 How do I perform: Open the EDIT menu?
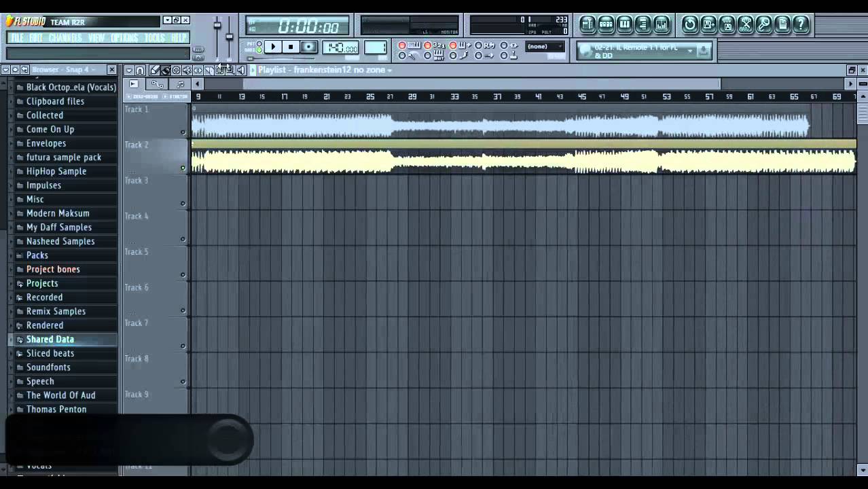click(x=37, y=38)
